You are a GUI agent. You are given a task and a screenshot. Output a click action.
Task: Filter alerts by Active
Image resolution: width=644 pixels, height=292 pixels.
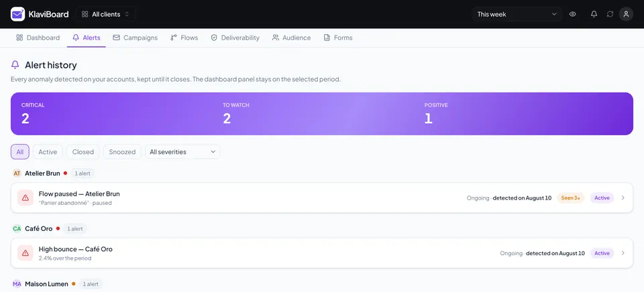(x=48, y=152)
